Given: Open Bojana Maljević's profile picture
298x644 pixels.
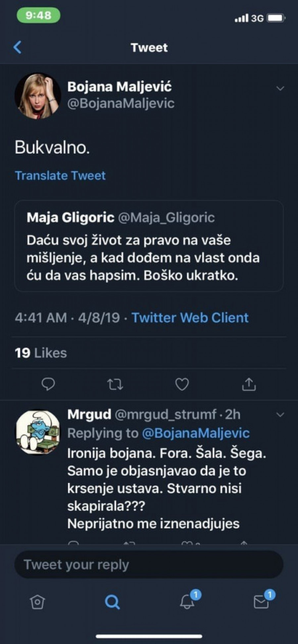Looking at the screenshot, I should (38, 96).
